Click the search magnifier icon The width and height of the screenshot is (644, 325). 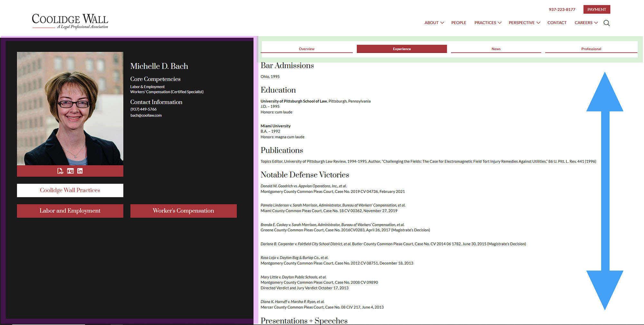pos(606,23)
